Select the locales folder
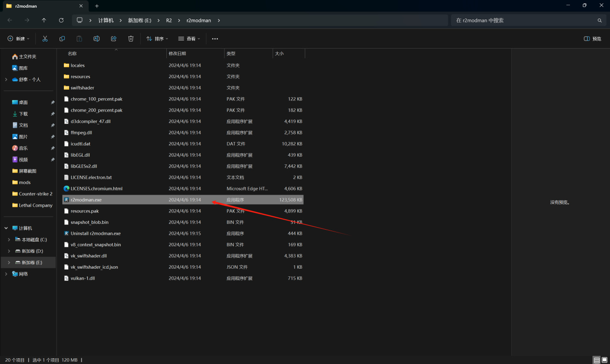 pos(183,65)
